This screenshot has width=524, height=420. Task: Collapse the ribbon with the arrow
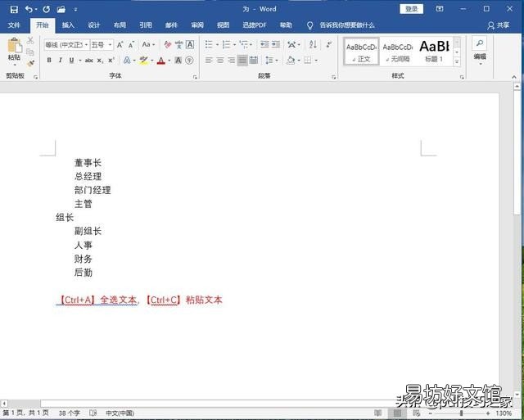[514, 77]
